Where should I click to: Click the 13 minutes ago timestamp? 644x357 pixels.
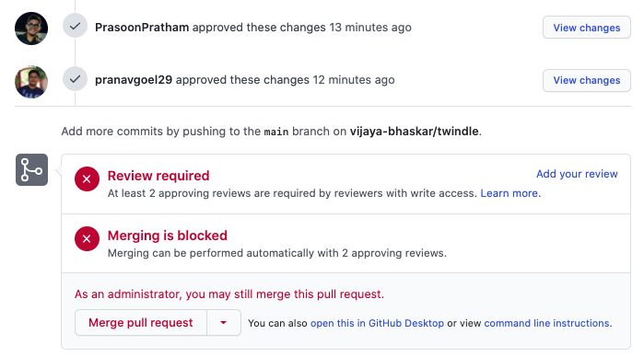tap(370, 28)
